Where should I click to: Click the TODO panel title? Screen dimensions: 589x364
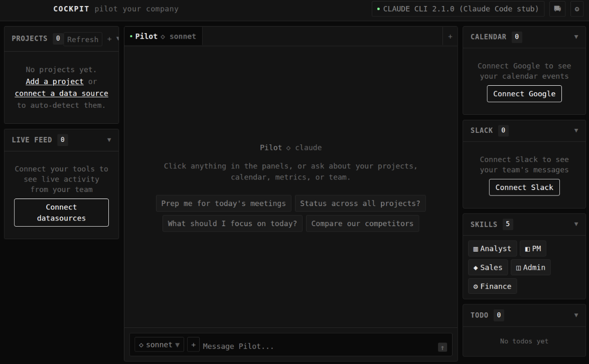coord(479,315)
